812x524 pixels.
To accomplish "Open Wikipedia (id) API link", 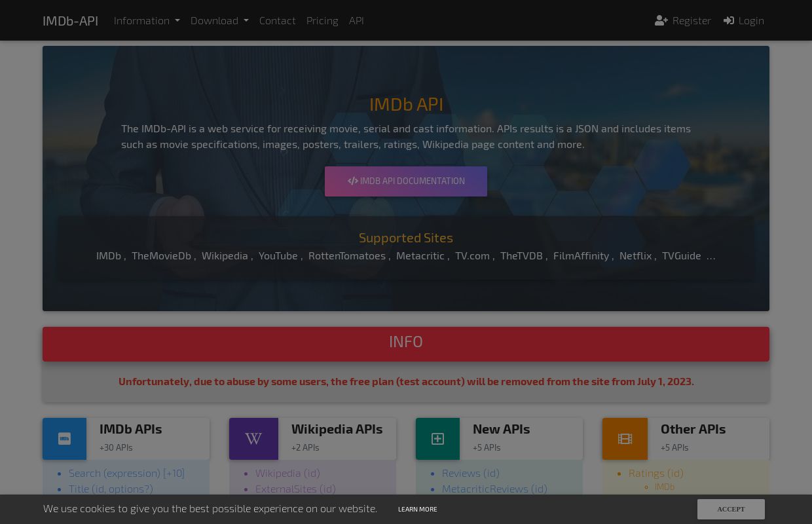I will tap(287, 473).
